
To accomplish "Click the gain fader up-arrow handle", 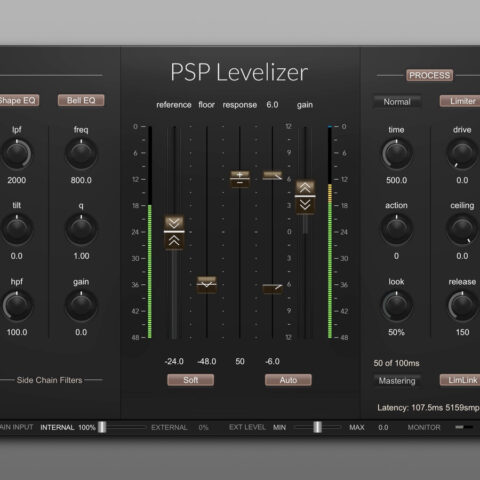I will pyautogui.click(x=305, y=188).
